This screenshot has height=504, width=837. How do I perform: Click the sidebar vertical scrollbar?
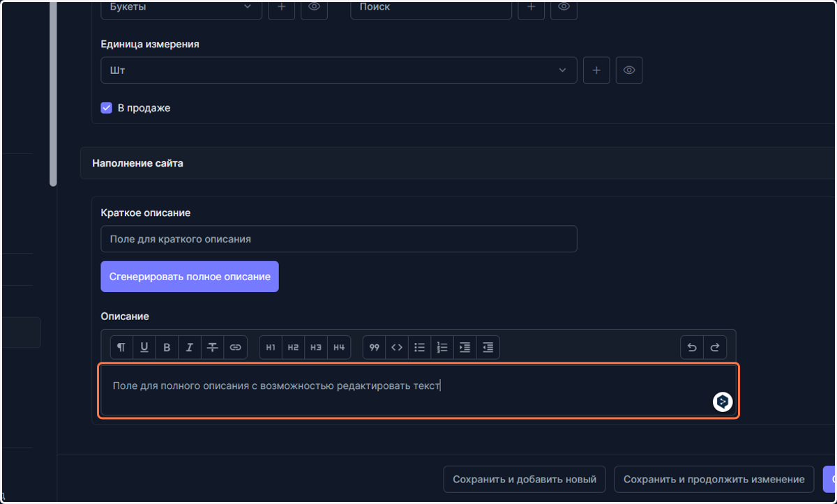(x=53, y=93)
